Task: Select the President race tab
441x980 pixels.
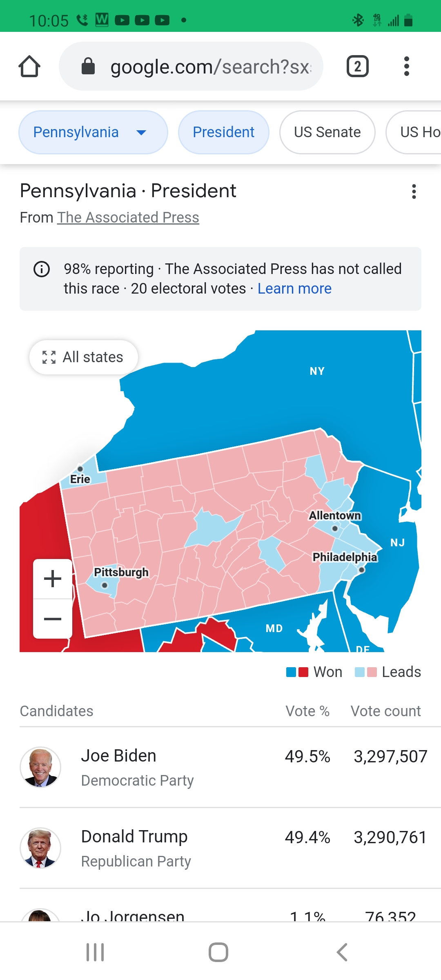Action: click(x=223, y=132)
